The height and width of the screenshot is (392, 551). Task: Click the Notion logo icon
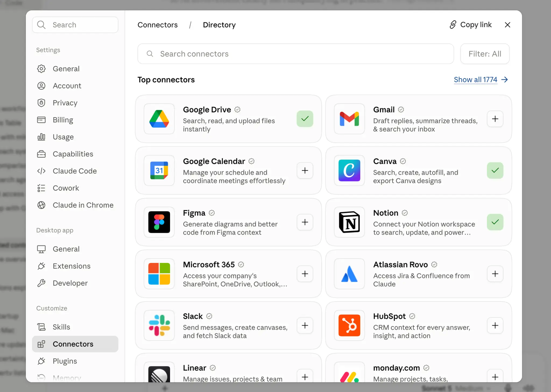349,222
